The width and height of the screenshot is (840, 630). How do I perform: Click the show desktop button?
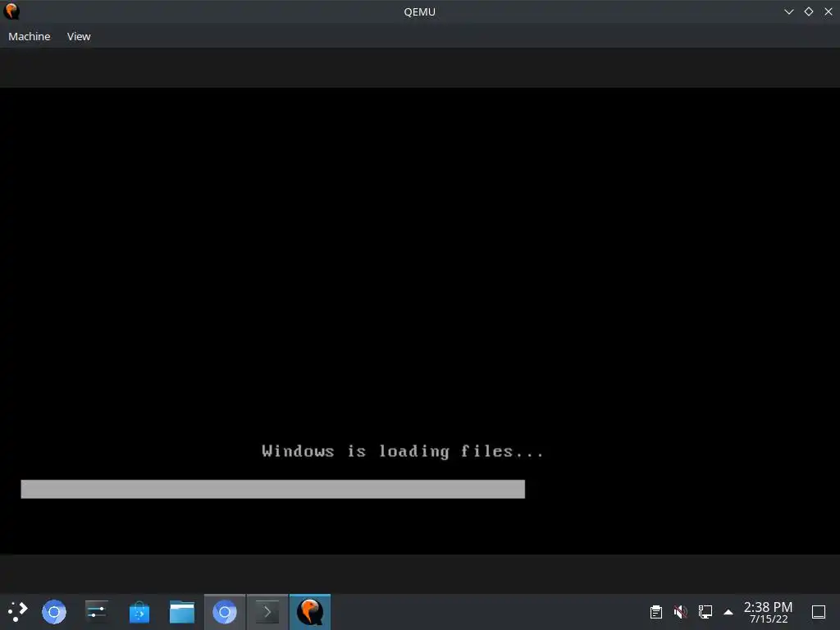819,612
